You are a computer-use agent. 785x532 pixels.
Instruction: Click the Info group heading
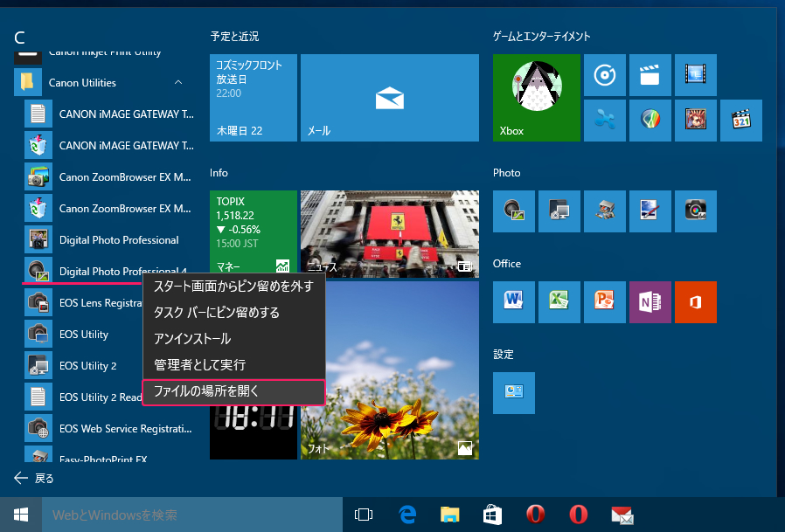coord(219,173)
